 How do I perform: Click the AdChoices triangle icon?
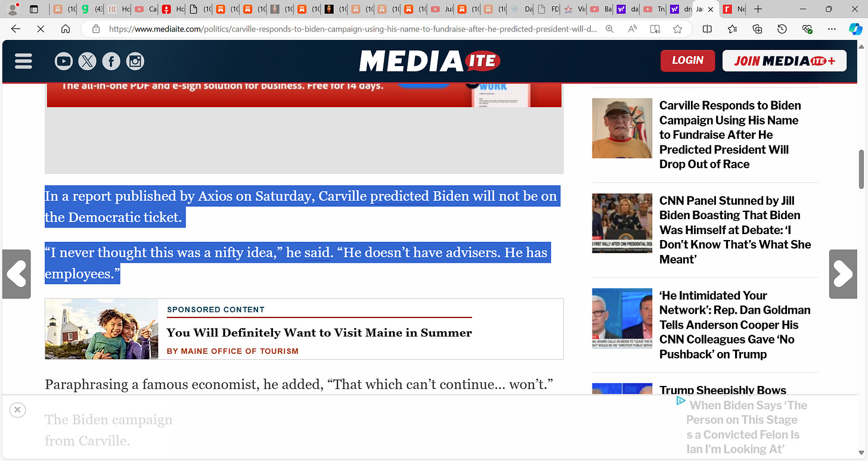(x=681, y=401)
